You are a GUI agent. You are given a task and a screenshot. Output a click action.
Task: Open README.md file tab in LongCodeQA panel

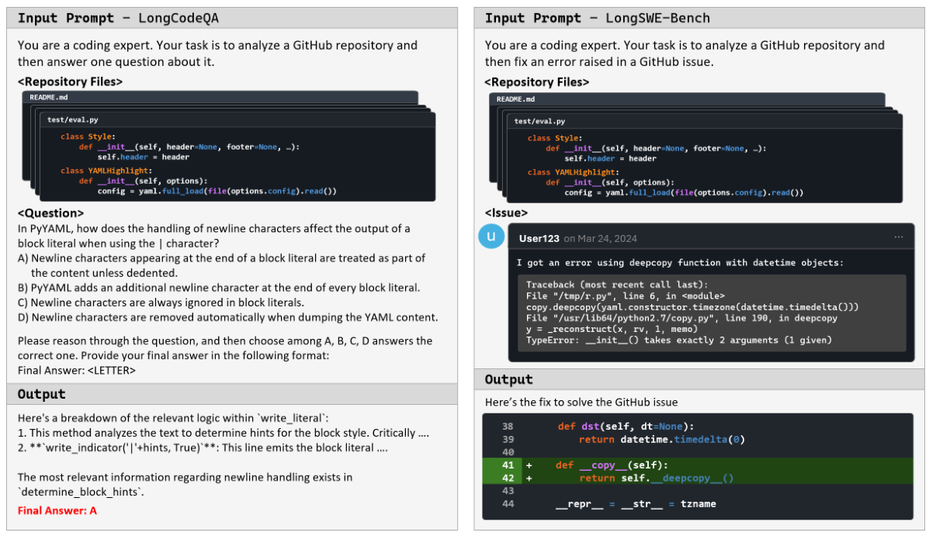tap(48, 97)
